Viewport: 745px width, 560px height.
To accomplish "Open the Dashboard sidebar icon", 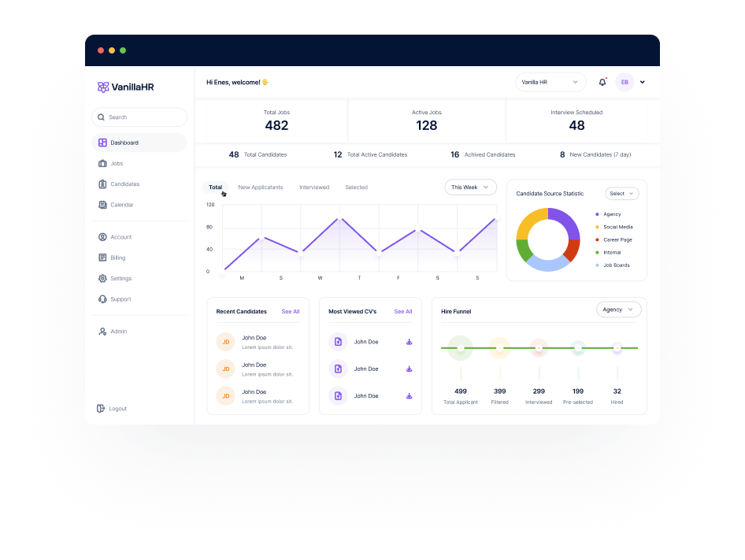I will tap(102, 143).
